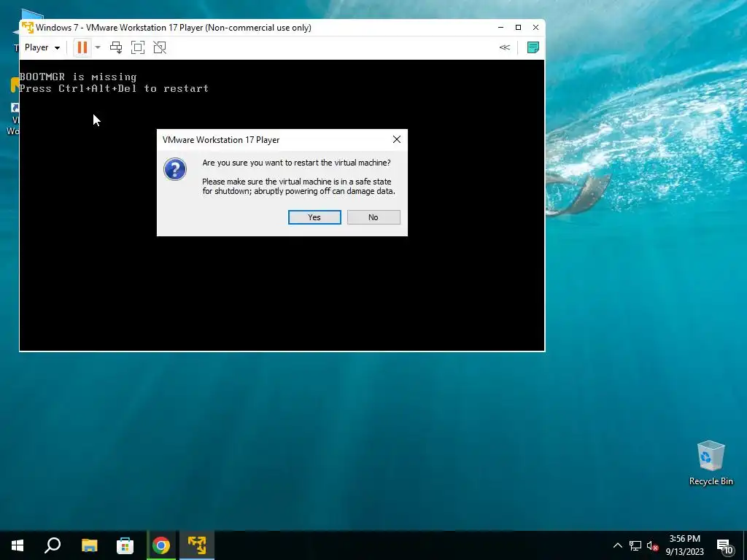Screen dimensions: 747x560
Task: Click VMware Player taskbar icon
Action: pyautogui.click(x=197, y=545)
